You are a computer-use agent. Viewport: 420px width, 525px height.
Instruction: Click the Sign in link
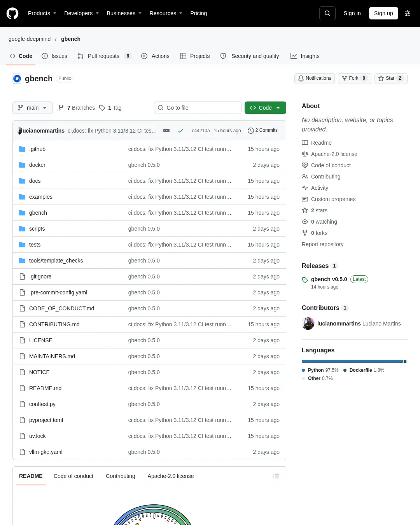coord(352,13)
